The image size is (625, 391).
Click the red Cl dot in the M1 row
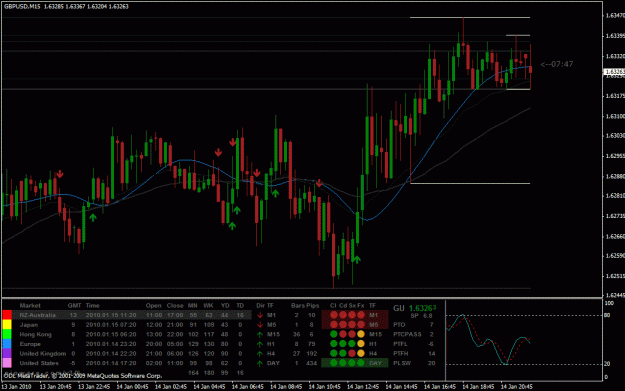coord(334,315)
